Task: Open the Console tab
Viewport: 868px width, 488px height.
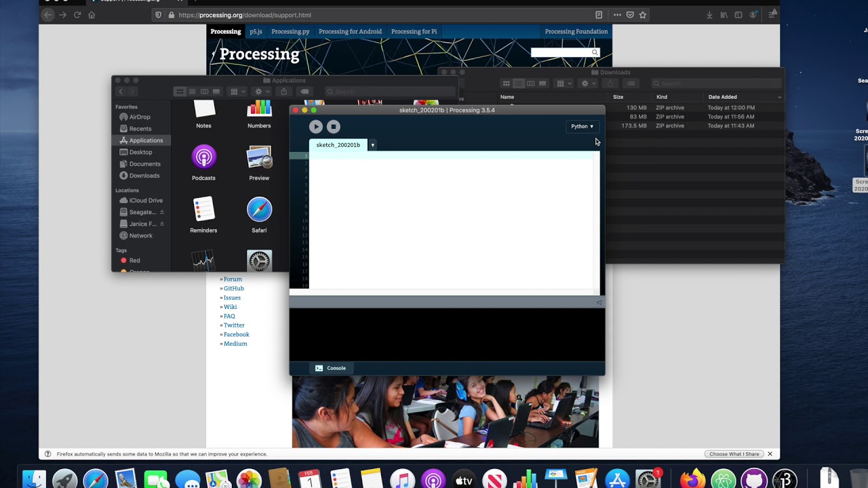Action: (x=330, y=368)
